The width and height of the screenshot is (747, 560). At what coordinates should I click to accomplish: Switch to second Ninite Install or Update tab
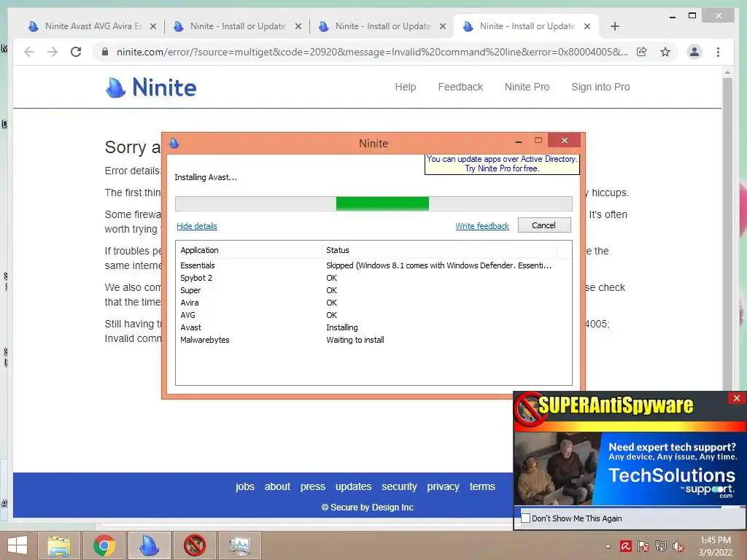pos(237,26)
